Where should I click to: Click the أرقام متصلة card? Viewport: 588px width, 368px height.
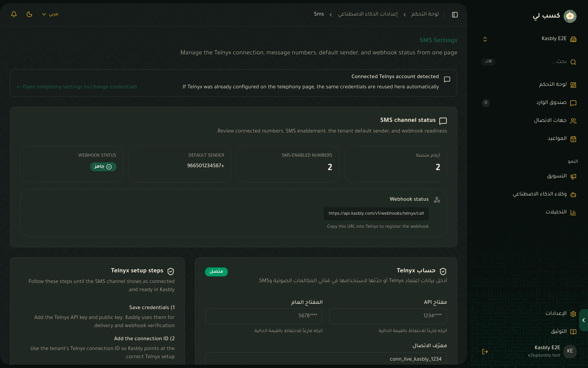pos(395,164)
